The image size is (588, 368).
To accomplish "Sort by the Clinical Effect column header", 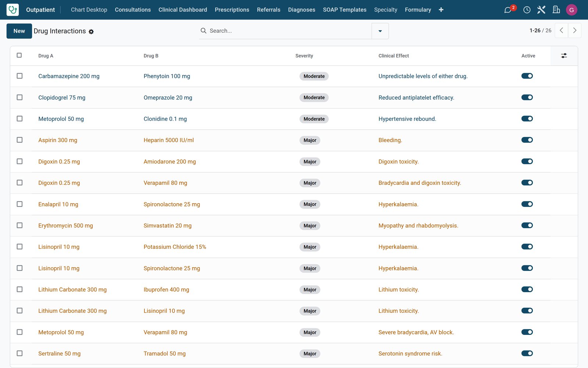I will (394, 56).
